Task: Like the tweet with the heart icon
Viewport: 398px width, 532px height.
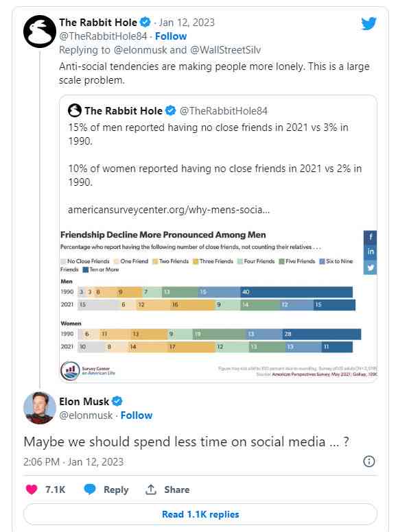Action: pos(32,489)
